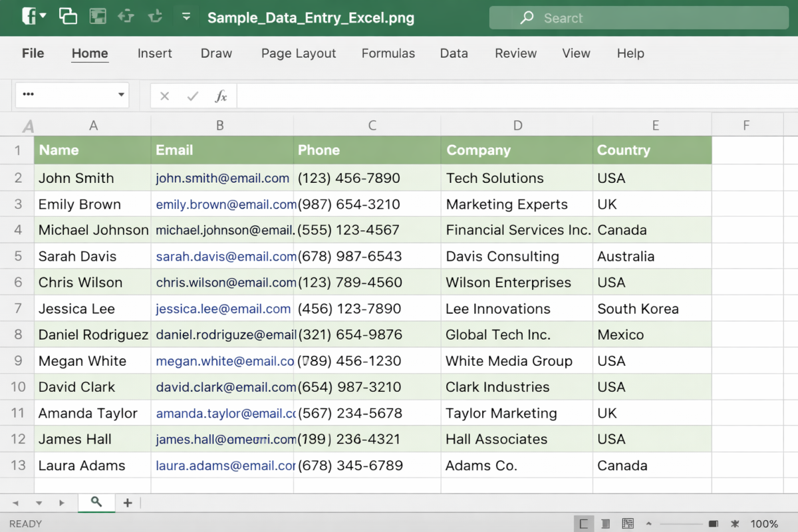Open the Name Box dropdown arrow
Screen dimensions: 798x532
121,94
